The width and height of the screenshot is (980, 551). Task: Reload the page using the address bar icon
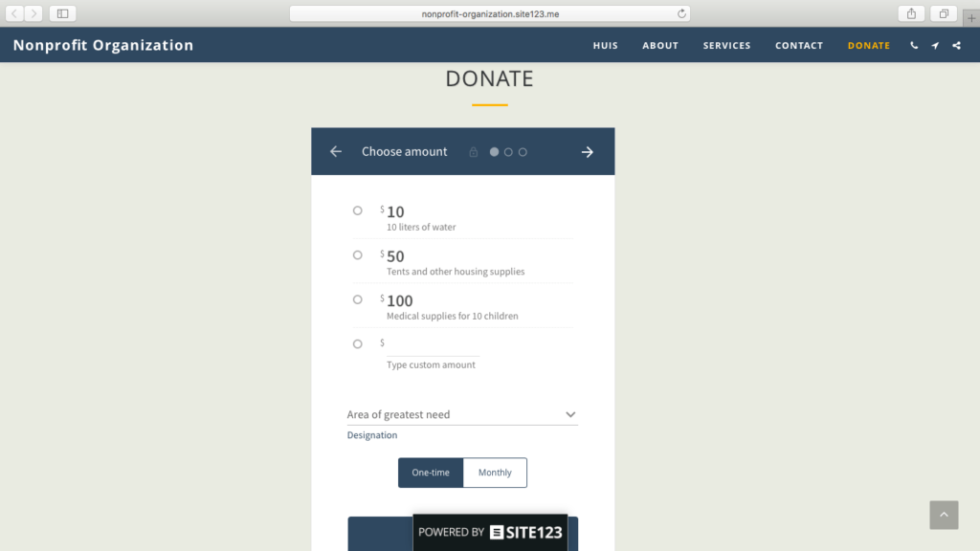(679, 13)
